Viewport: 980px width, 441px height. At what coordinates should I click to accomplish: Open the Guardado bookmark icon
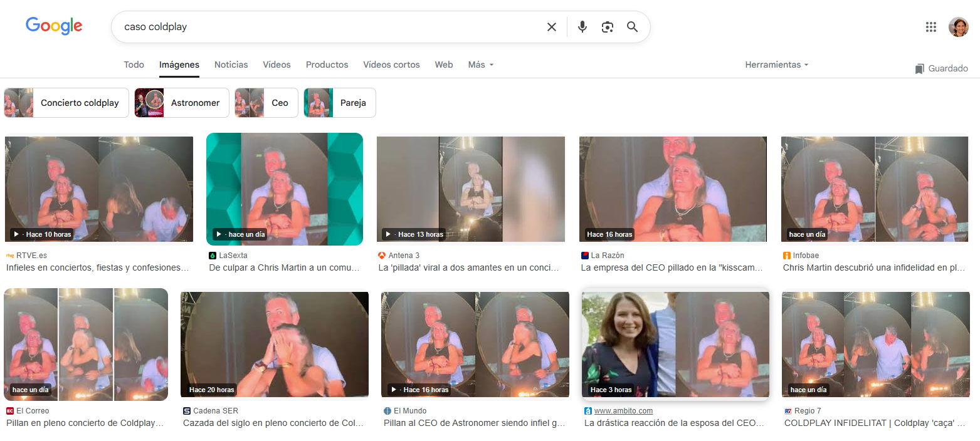pyautogui.click(x=920, y=69)
